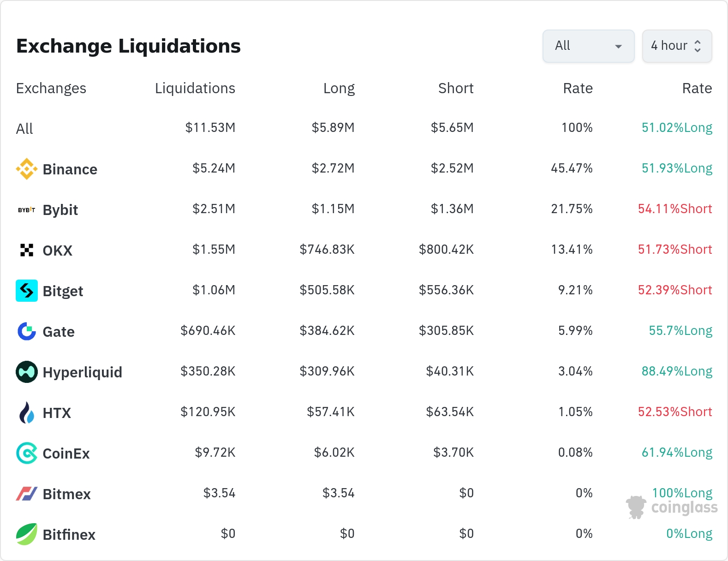Open the Hyperliquid exchange name link
Screen dimensions: 728x561
tap(82, 372)
